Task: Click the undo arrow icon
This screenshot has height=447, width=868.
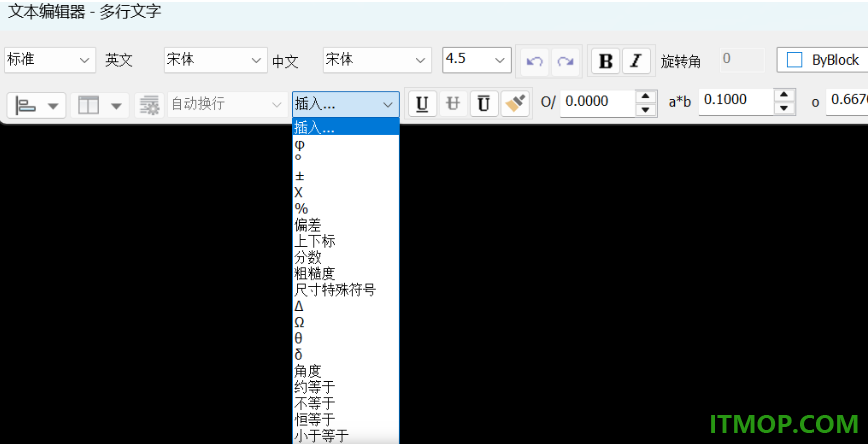Action: 534,61
